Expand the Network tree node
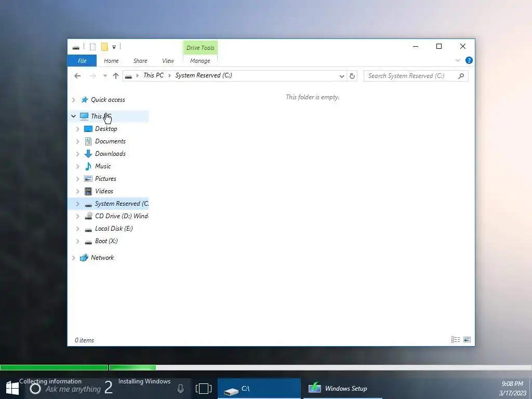 (74, 258)
